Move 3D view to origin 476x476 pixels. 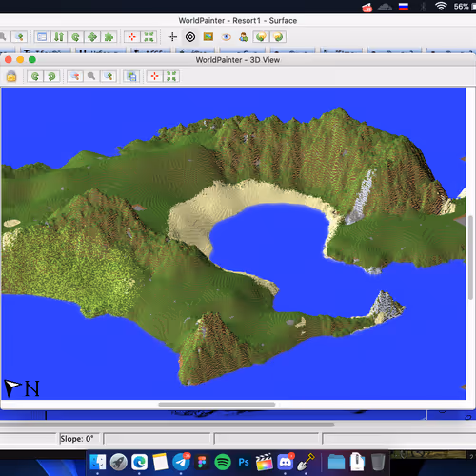[171, 76]
